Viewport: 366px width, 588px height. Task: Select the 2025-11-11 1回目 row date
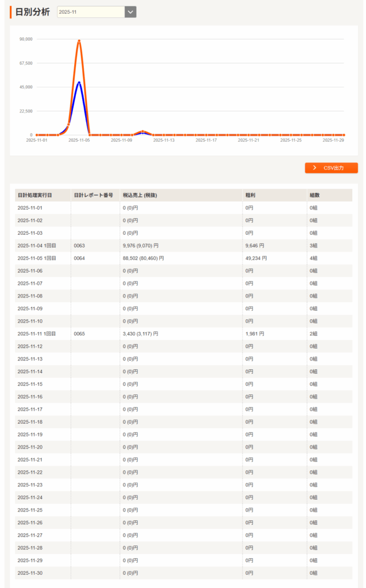coord(37,334)
